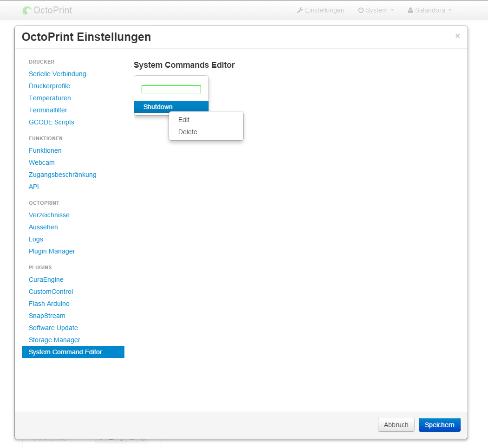Open API settings page
The image size is (488, 448).
point(33,187)
